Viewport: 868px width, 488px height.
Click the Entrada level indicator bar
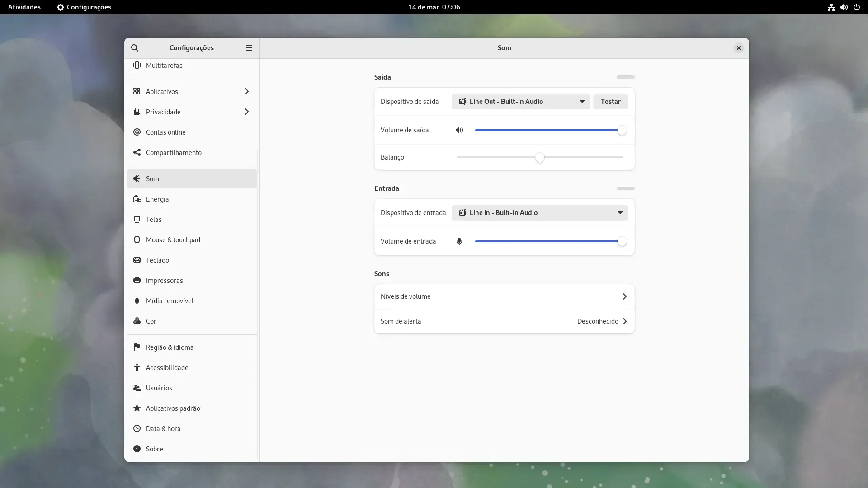626,188
